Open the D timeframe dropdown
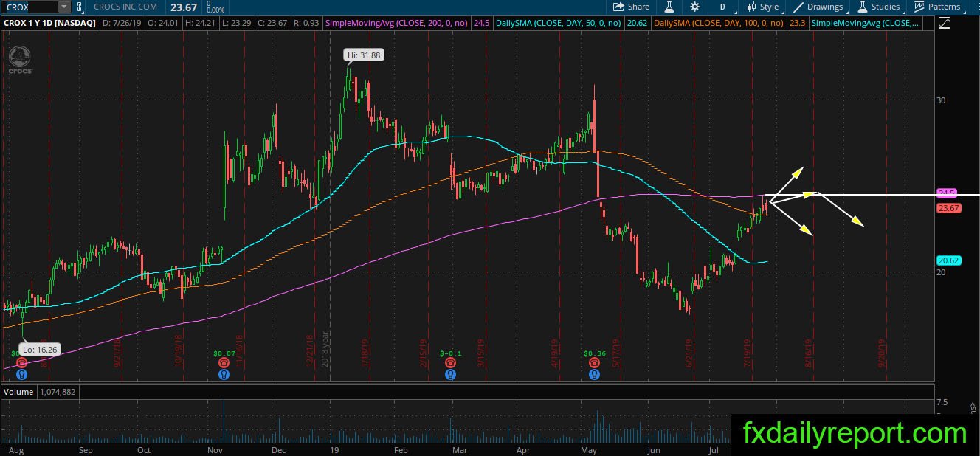Viewport: 980px width, 456px height. pos(722,7)
